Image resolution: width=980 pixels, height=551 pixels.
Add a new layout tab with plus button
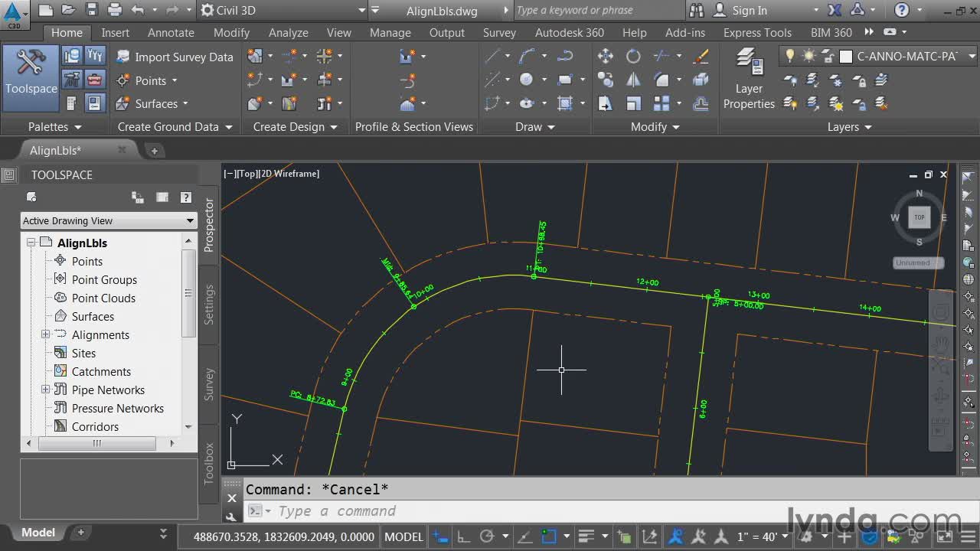80,532
